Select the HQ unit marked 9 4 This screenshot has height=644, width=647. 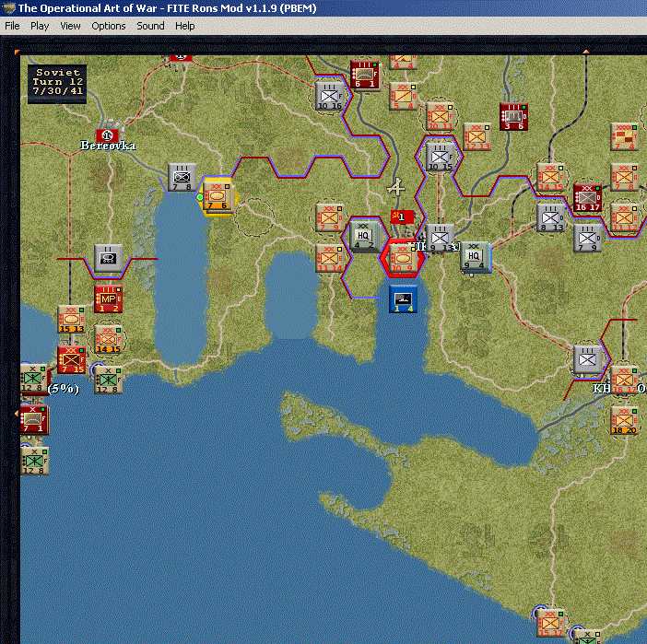pos(475,256)
